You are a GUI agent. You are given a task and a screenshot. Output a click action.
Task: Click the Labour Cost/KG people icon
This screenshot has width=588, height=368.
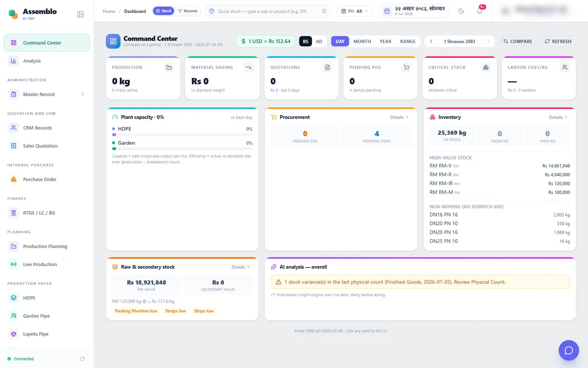click(565, 68)
